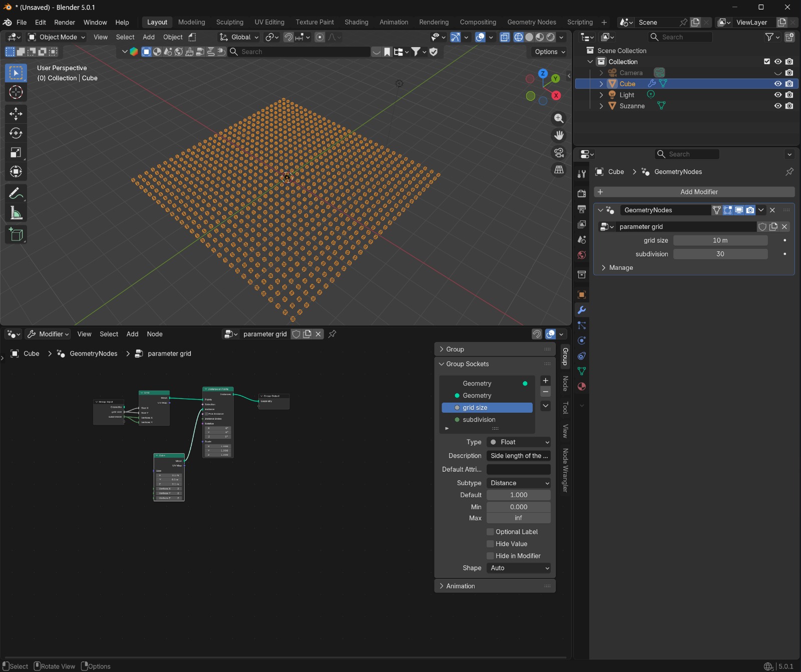Pin the parameter grid node tree
This screenshot has width=801, height=672.
(332, 334)
